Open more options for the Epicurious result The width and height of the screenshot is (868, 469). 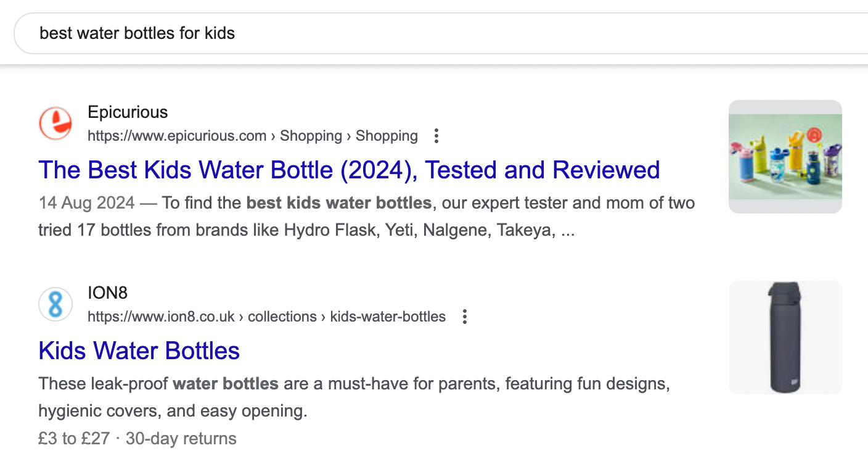[436, 136]
